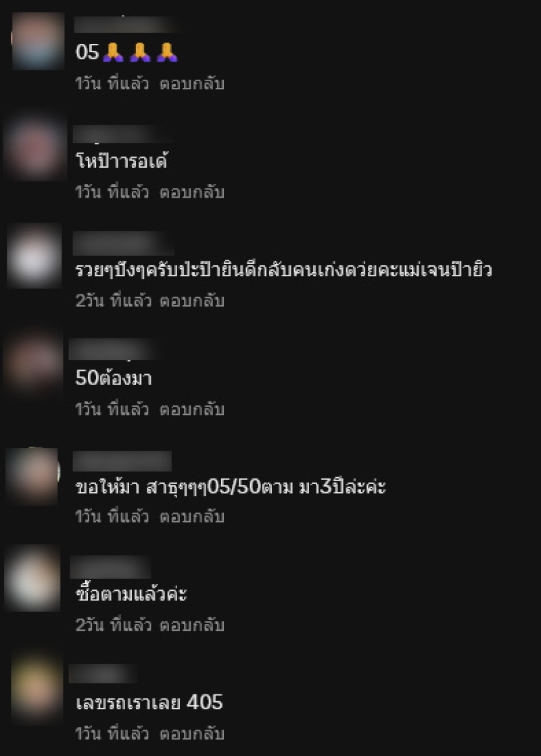The height and width of the screenshot is (756, 541).
Task: Select the comment text 'เลขรถเราเลย 405'
Action: pos(149,703)
